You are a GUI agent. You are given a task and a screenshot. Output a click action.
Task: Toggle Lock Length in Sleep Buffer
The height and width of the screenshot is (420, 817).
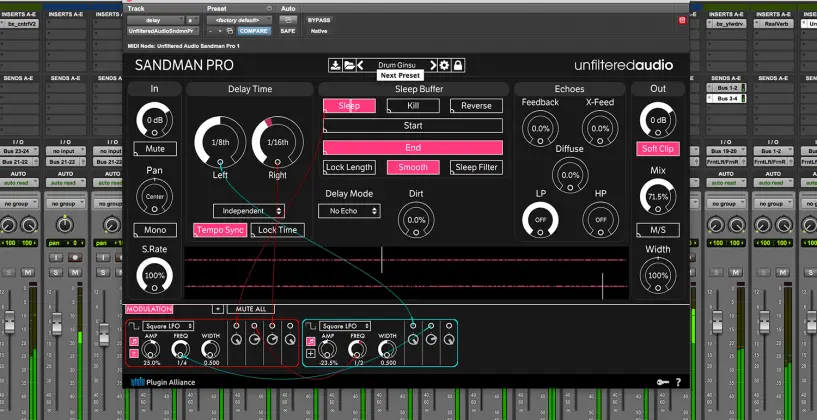349,167
